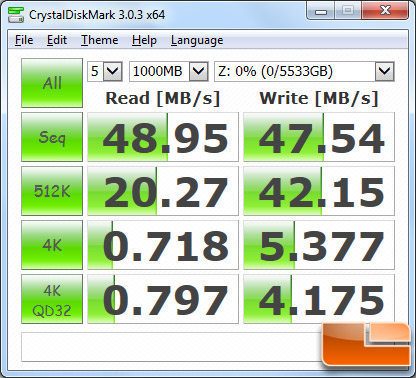This screenshot has width=416, height=378.
Task: Start the Seq sequential test
Action: tap(52, 137)
